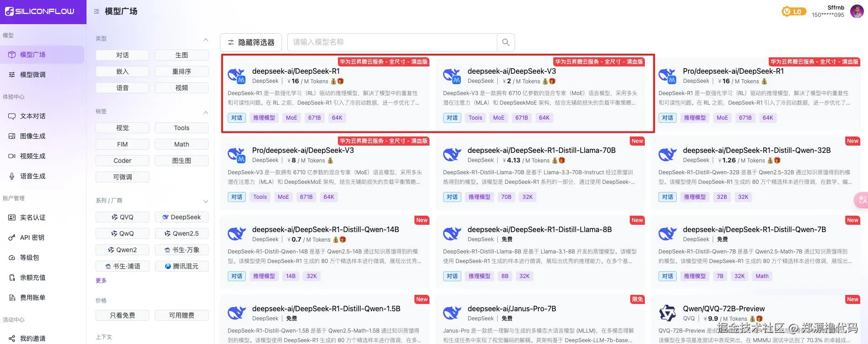This screenshot has height=344, width=868.
Task: Click the search magnifier icon
Action: (x=505, y=42)
